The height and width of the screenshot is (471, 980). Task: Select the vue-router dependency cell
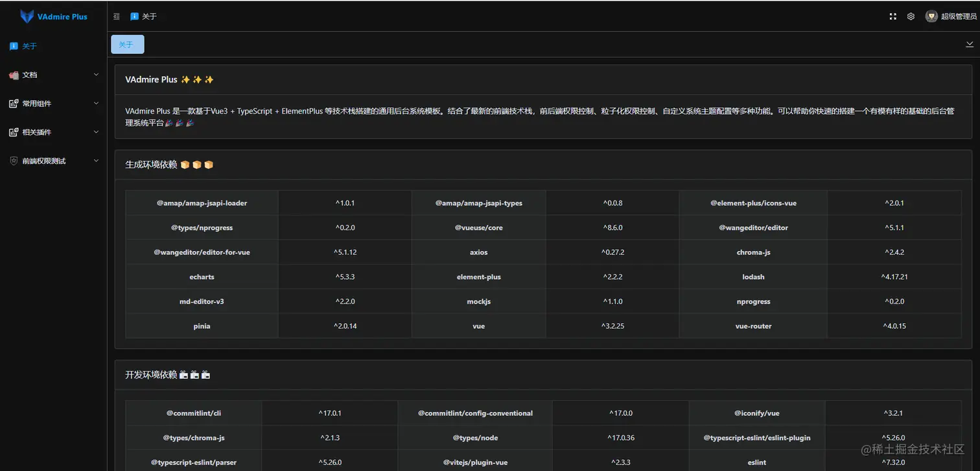click(x=753, y=326)
